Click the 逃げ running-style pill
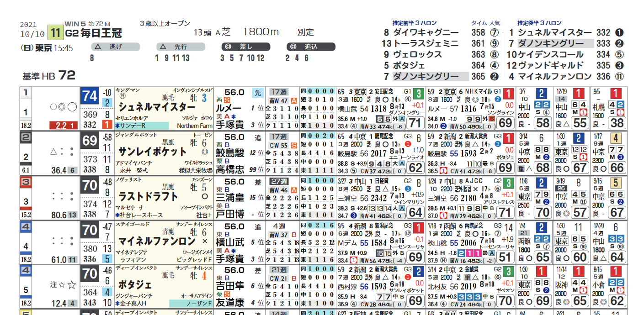644x315 pixels. pyautogui.click(x=116, y=47)
